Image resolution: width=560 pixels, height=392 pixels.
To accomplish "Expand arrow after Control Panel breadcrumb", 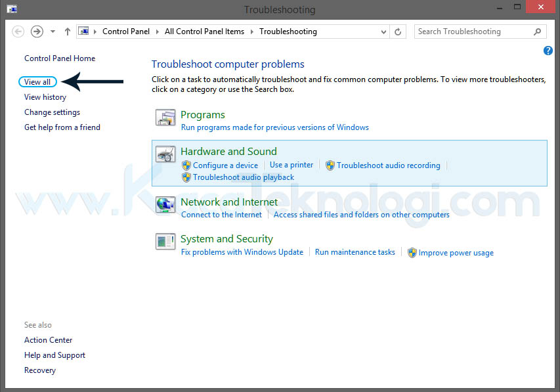I will [x=157, y=32].
